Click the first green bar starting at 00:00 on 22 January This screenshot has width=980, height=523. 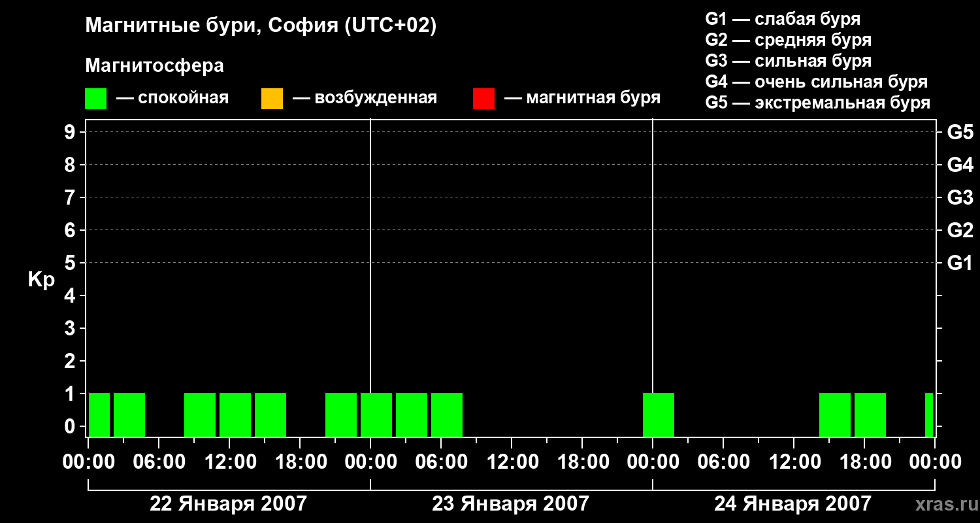pyautogui.click(x=99, y=414)
